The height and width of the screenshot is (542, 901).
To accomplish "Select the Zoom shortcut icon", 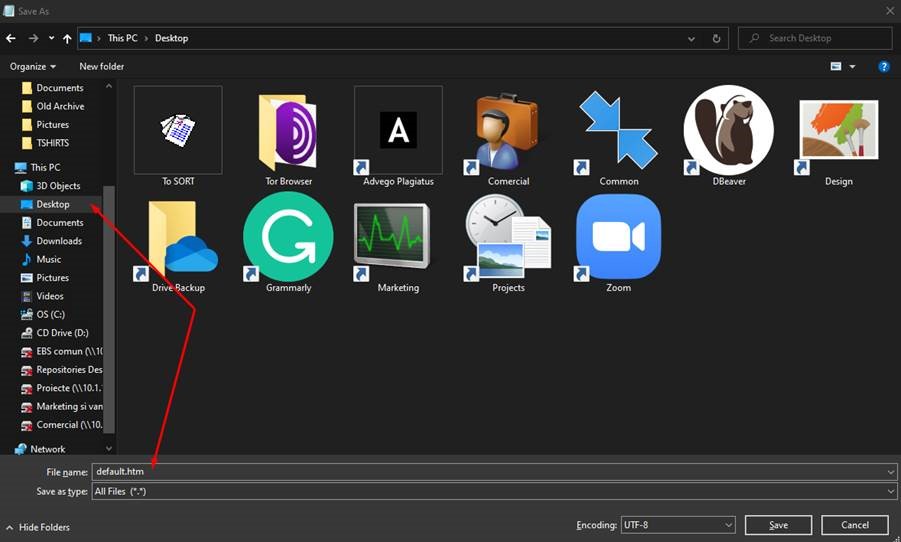I will pyautogui.click(x=618, y=238).
